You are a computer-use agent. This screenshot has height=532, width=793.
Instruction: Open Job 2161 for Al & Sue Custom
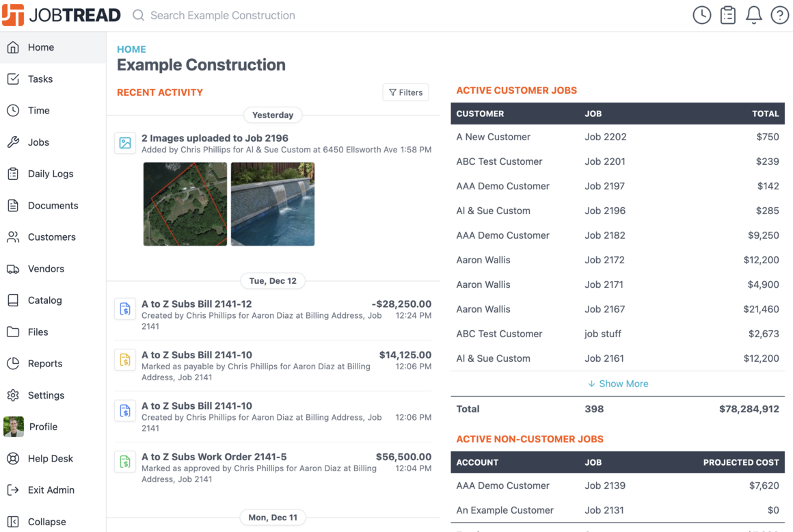[x=604, y=358]
